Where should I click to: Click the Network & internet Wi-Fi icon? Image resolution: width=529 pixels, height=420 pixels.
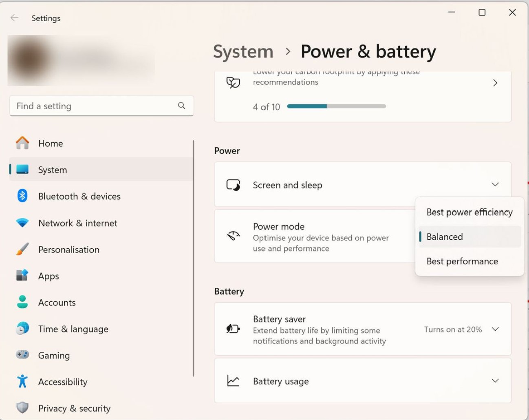pos(22,223)
